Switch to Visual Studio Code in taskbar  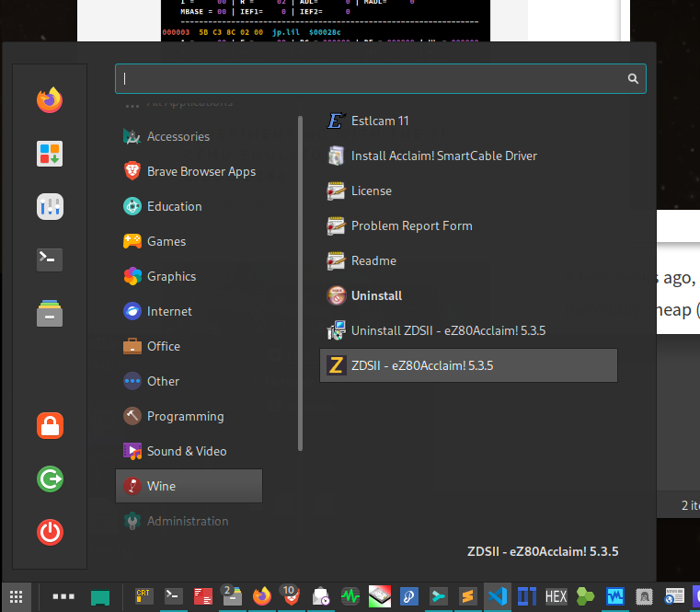coord(498,596)
